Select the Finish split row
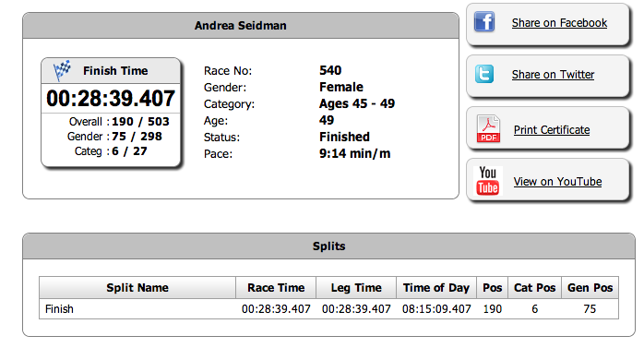This screenshot has width=644, height=348. click(x=328, y=309)
